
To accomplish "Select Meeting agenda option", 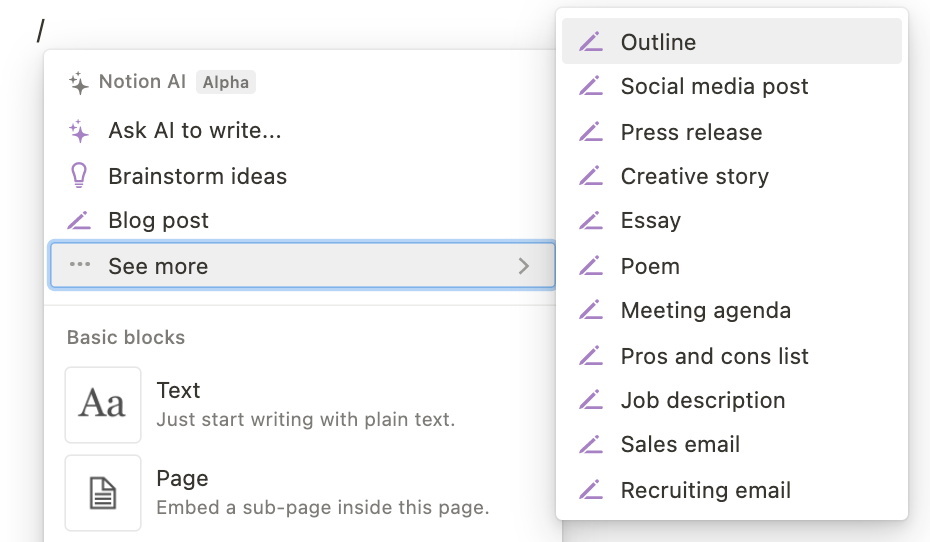I will tap(731, 310).
